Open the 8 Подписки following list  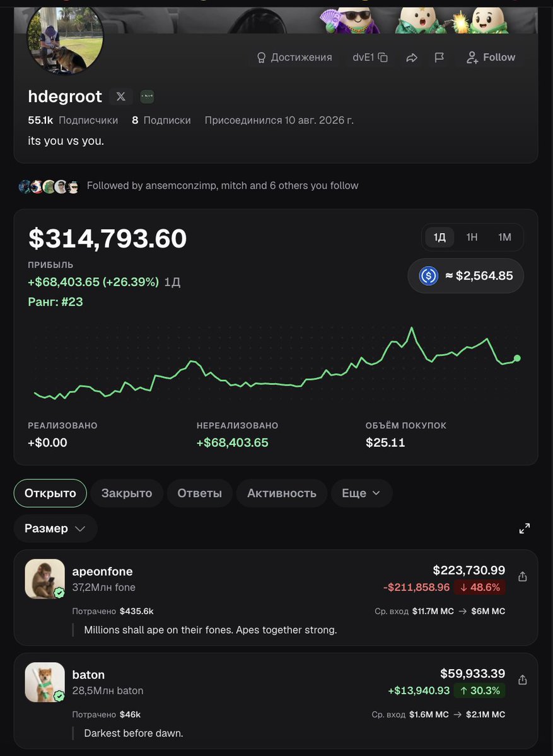(x=161, y=120)
